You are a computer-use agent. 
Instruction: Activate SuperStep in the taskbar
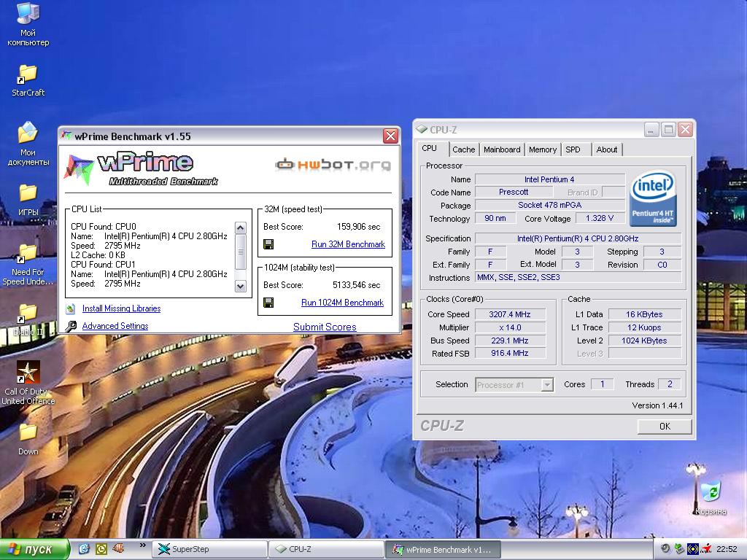coord(209,549)
